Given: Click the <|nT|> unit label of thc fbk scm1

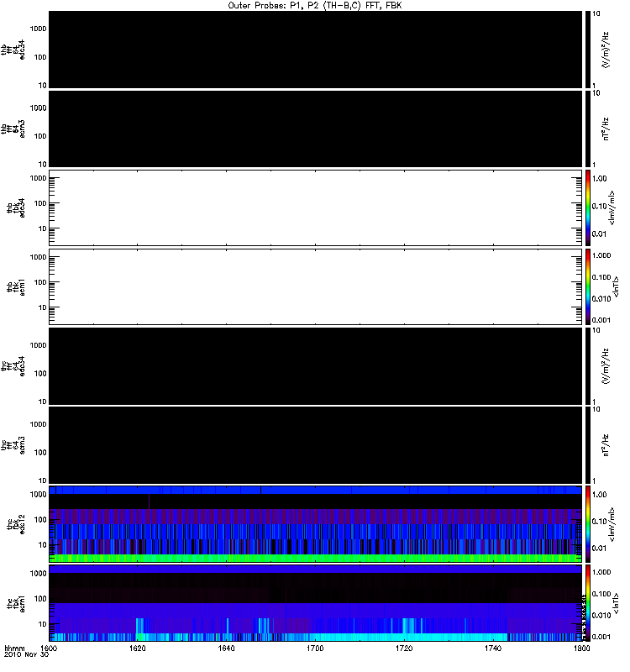Looking at the screenshot, I should pyautogui.click(x=616, y=603).
